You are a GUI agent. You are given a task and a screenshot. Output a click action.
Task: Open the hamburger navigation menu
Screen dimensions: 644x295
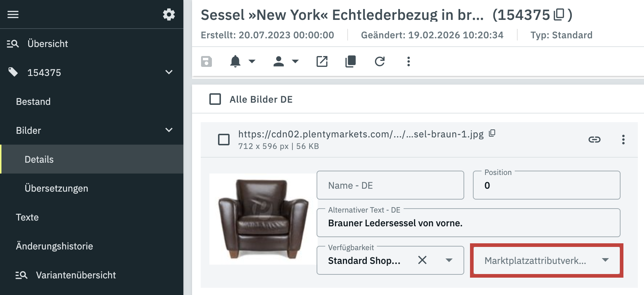(13, 14)
